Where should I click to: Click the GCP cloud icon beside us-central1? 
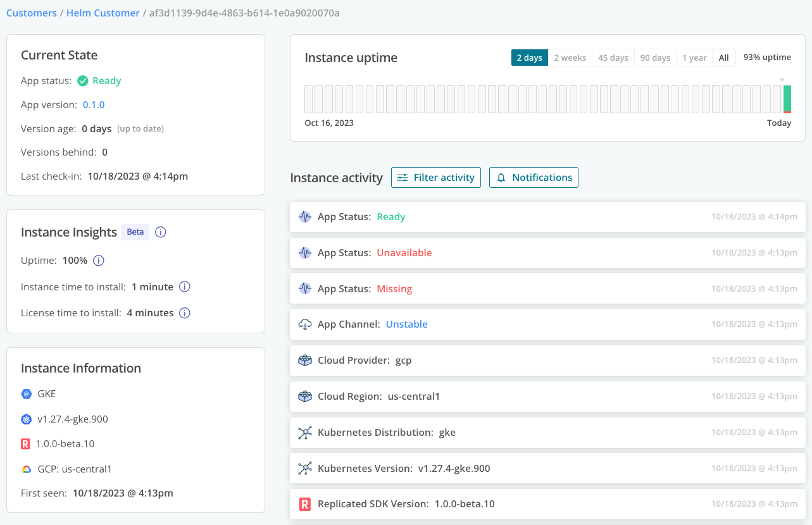coord(25,469)
